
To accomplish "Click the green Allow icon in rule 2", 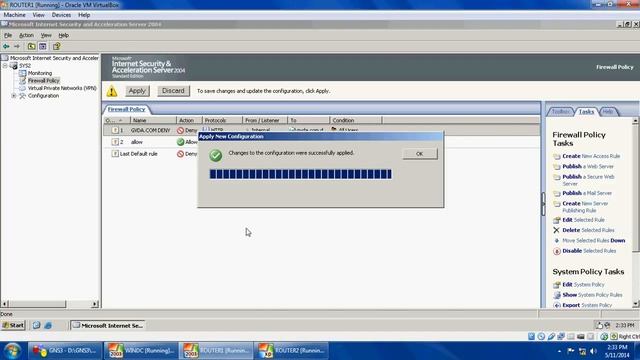I will pyautogui.click(x=180, y=142).
